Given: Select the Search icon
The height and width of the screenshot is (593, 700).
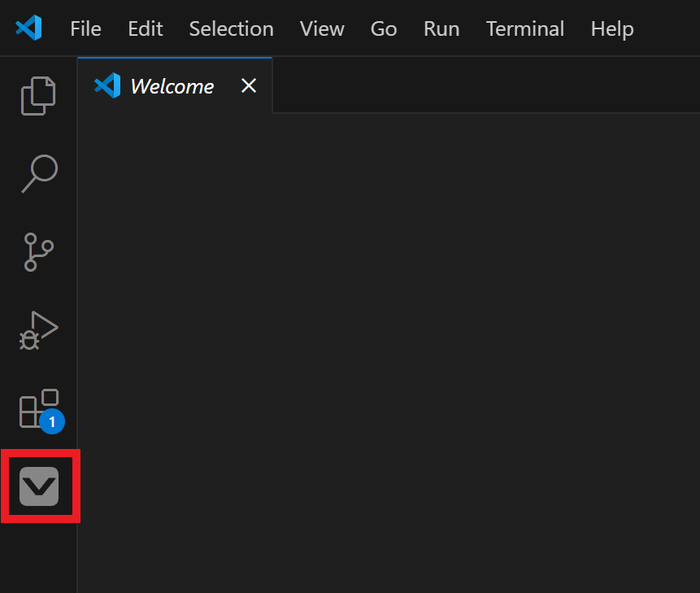Looking at the screenshot, I should 37,173.
